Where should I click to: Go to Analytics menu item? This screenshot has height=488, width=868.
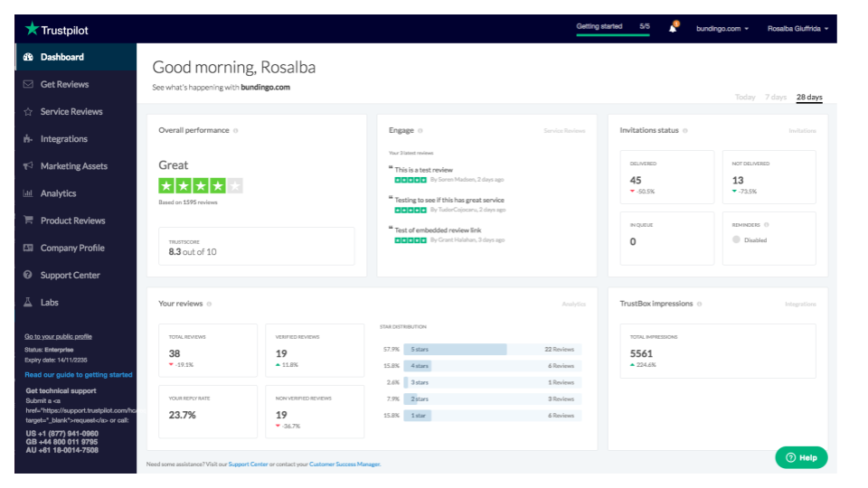point(76,193)
